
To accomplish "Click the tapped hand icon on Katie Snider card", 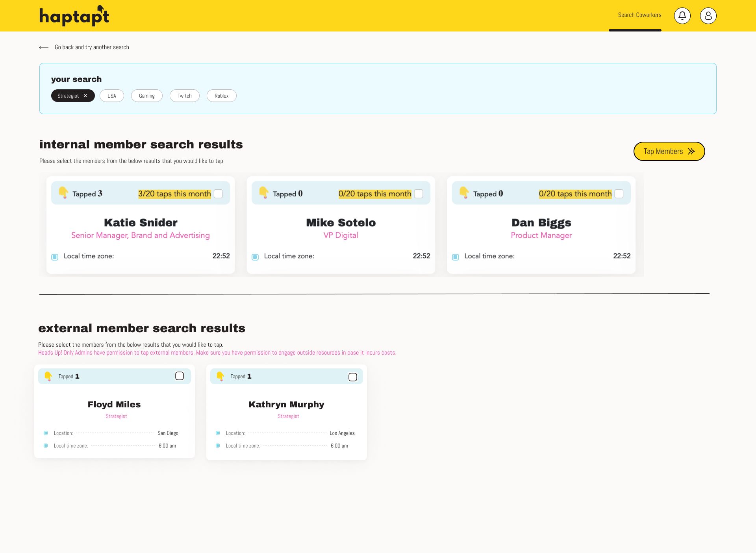I will [63, 194].
